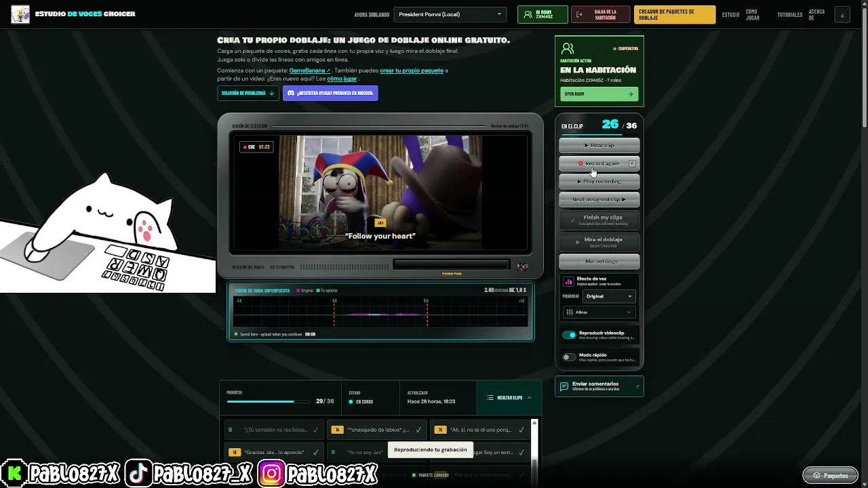Viewport: 868px width, 488px height.
Task: Click the room users icon in room card
Action: coord(568,48)
